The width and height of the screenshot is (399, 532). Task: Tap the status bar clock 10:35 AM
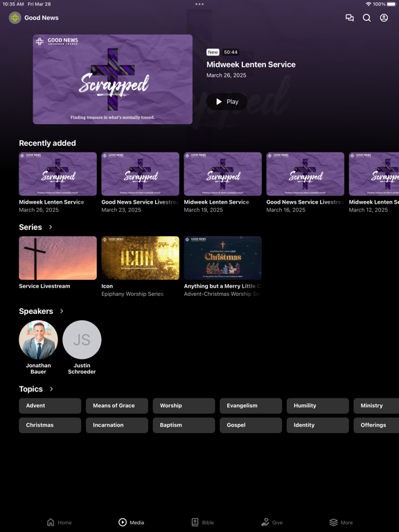pyautogui.click(x=13, y=4)
